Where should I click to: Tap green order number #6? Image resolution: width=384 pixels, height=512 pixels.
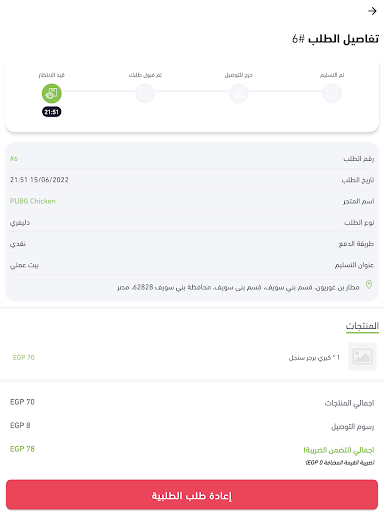click(x=14, y=159)
